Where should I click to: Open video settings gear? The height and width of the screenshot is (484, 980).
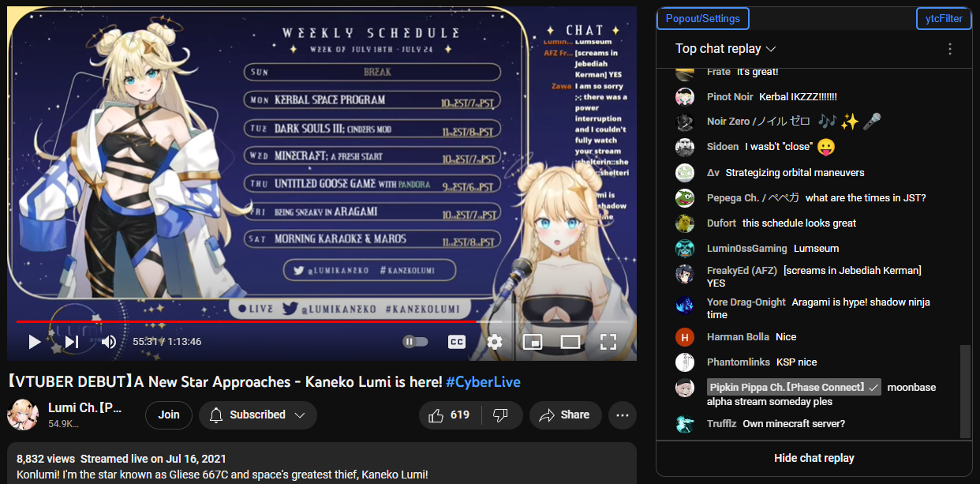pos(495,342)
